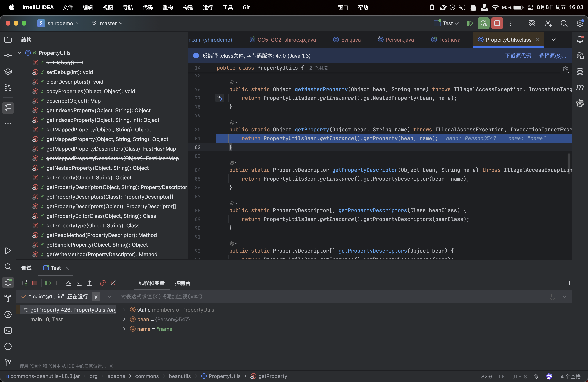Open the Database tool window icon
This screenshot has height=382, width=588.
(580, 72)
